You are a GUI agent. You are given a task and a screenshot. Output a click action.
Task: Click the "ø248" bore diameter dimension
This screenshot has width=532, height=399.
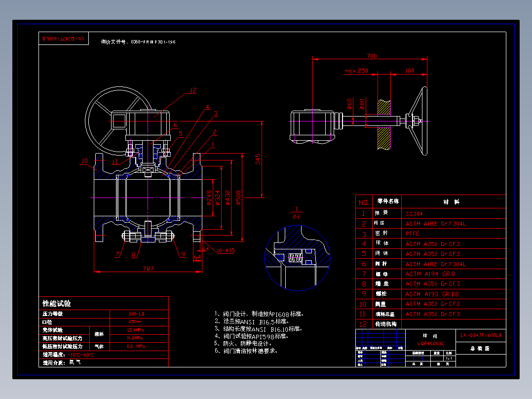click(209, 198)
